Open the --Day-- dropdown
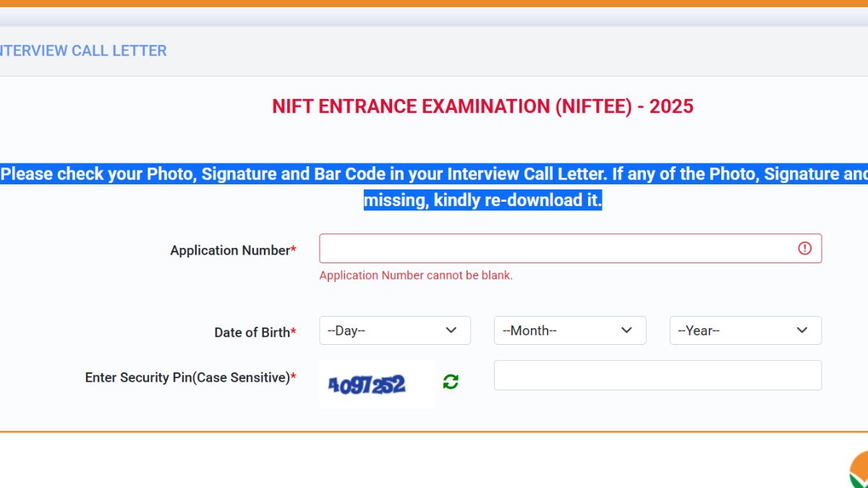The image size is (868, 488). point(395,330)
